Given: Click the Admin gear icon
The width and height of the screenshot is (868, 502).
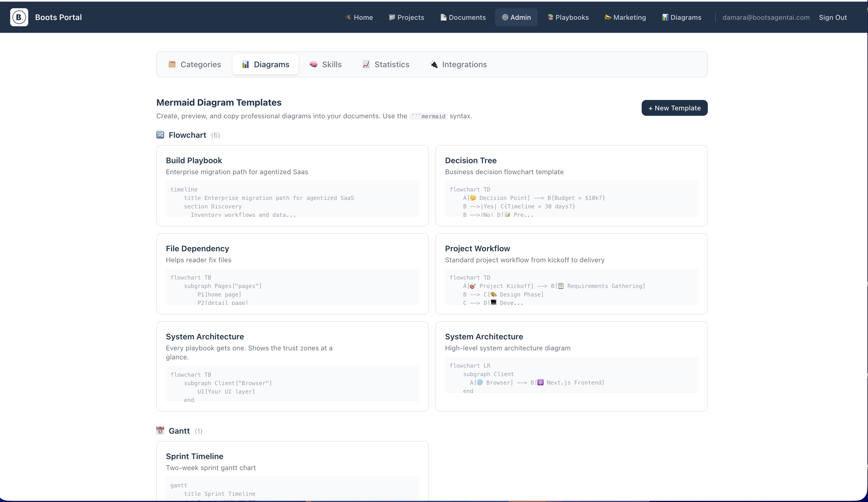Looking at the screenshot, I should click(505, 17).
